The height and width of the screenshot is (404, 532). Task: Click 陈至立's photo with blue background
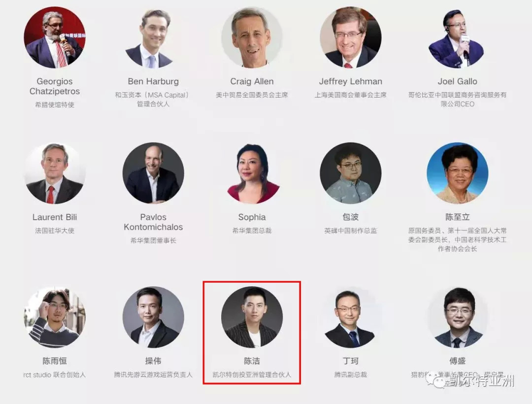457,173
